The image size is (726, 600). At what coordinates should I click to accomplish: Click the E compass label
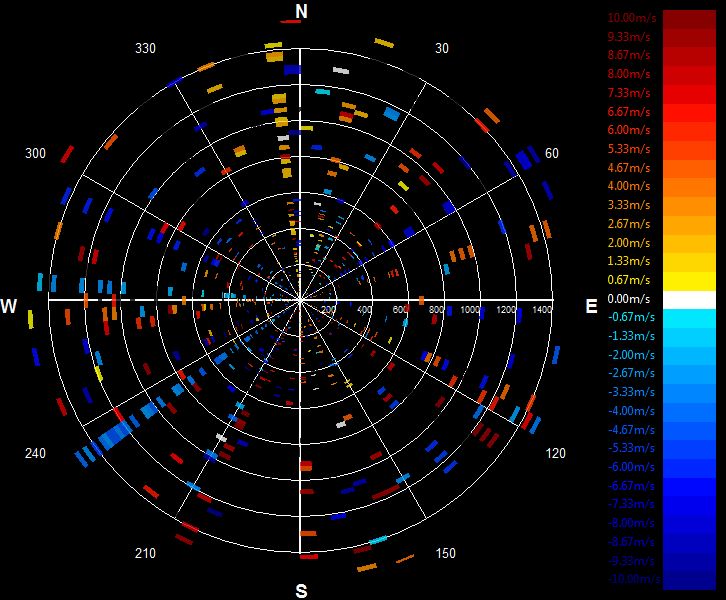pos(591,306)
